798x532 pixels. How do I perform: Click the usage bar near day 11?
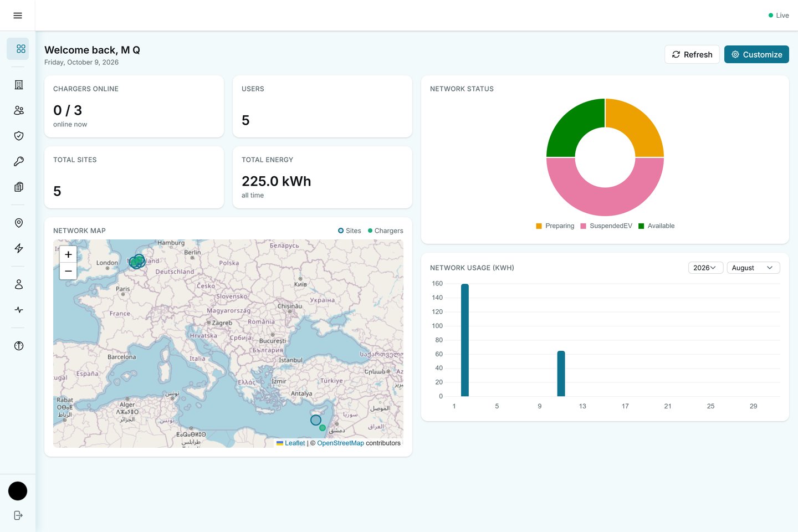[x=561, y=374]
